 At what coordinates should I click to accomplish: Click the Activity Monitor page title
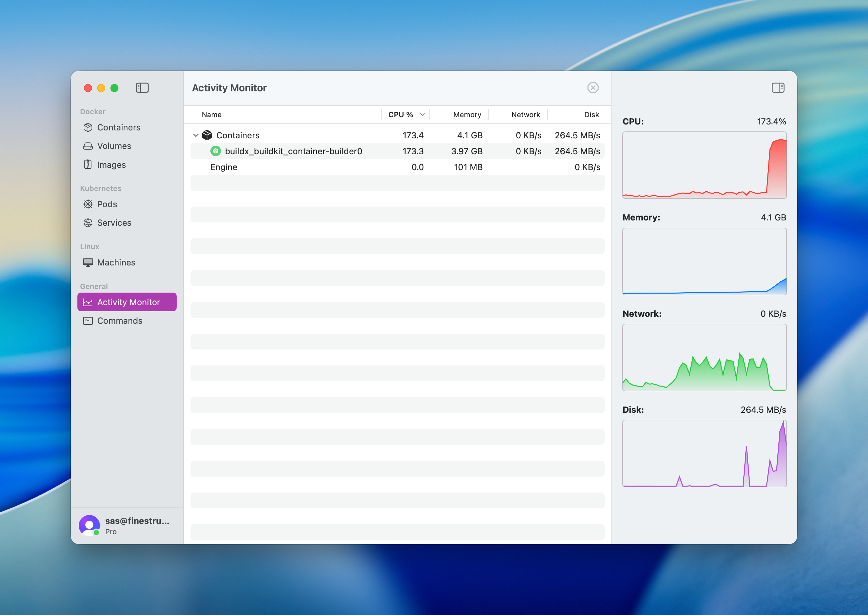[229, 88]
